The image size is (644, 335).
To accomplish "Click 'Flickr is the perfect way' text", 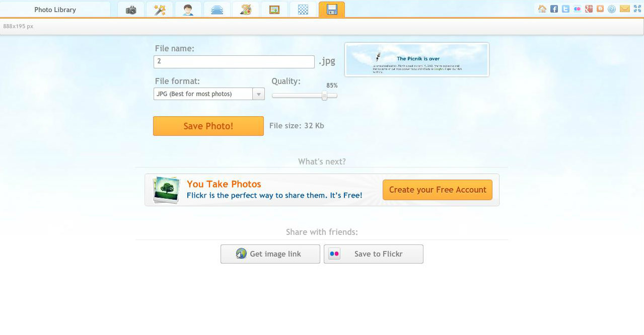I will click(x=274, y=195).
